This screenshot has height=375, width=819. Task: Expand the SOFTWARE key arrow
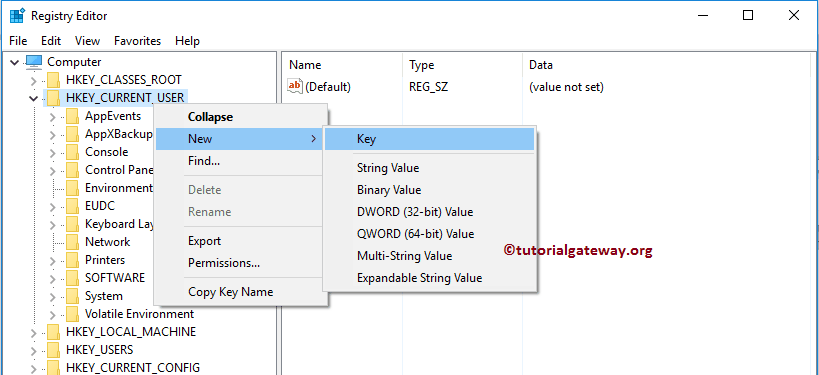click(x=52, y=278)
